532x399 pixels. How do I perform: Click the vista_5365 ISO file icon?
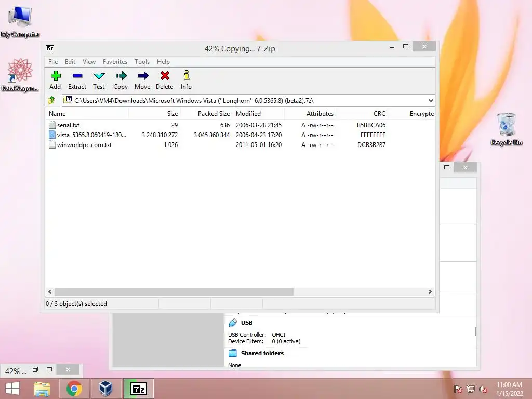pyautogui.click(x=52, y=135)
